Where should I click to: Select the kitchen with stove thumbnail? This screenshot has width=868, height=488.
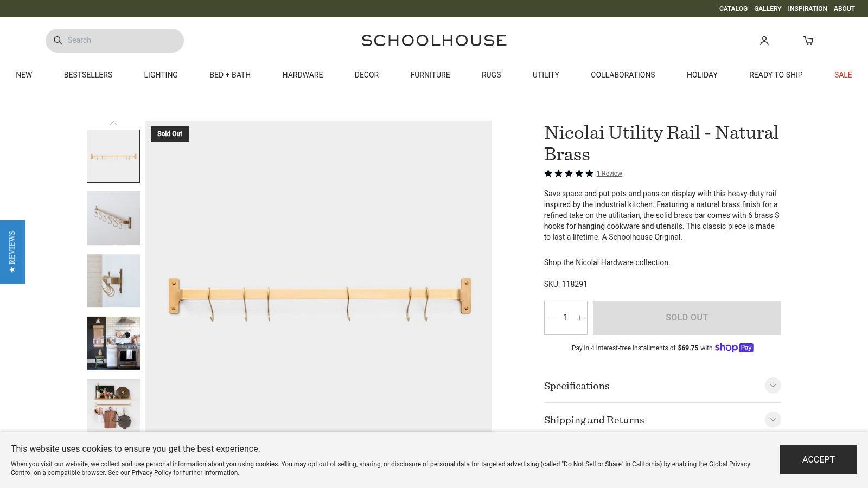click(x=113, y=343)
